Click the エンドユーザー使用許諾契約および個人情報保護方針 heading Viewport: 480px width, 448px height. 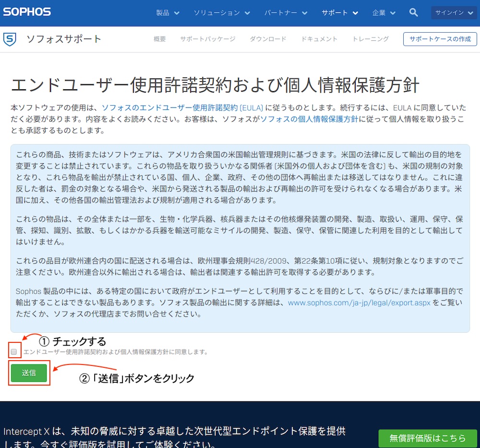point(215,85)
